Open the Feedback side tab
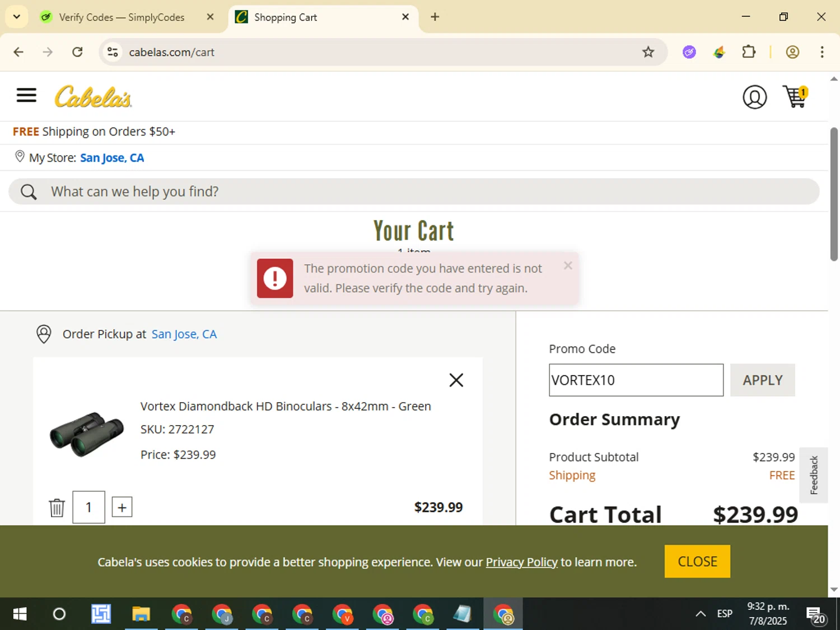The image size is (840, 630). pos(814,475)
